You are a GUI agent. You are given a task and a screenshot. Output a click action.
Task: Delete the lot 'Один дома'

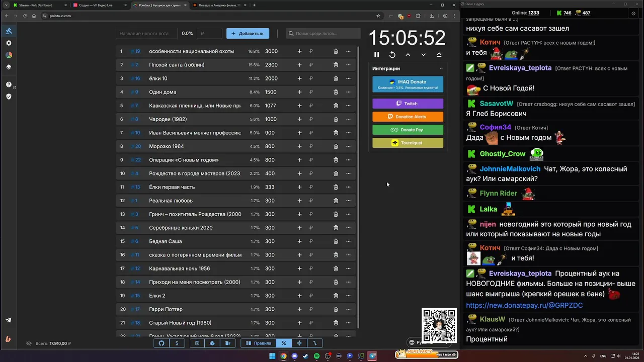tap(336, 92)
